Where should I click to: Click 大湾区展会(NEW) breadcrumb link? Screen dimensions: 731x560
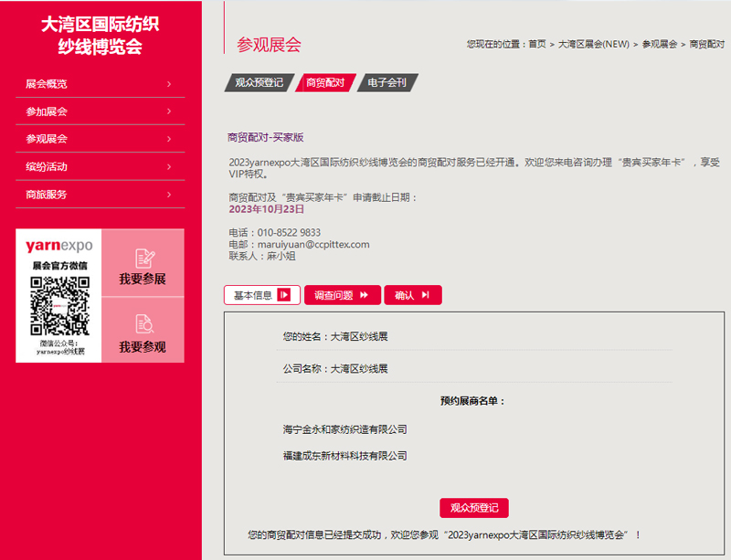[594, 44]
